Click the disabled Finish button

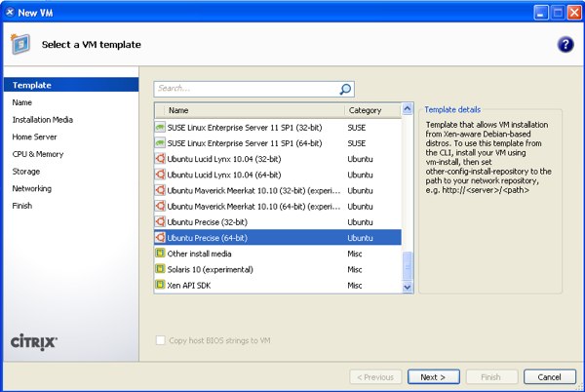coord(491,376)
